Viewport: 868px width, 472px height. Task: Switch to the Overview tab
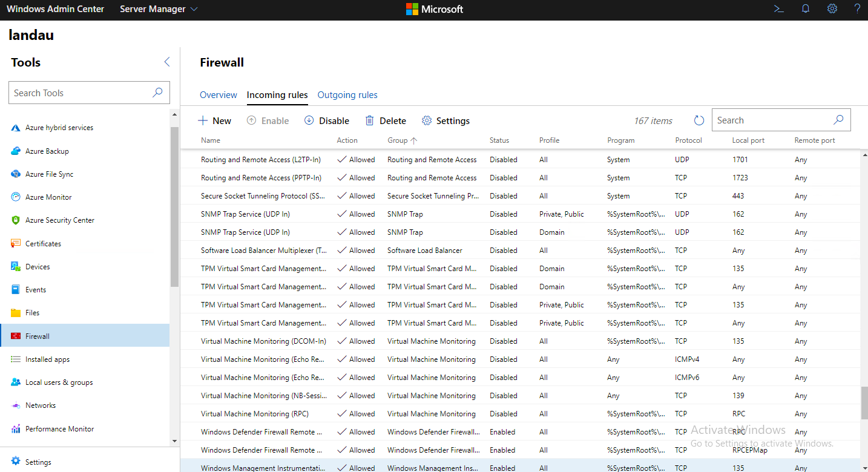pos(219,95)
